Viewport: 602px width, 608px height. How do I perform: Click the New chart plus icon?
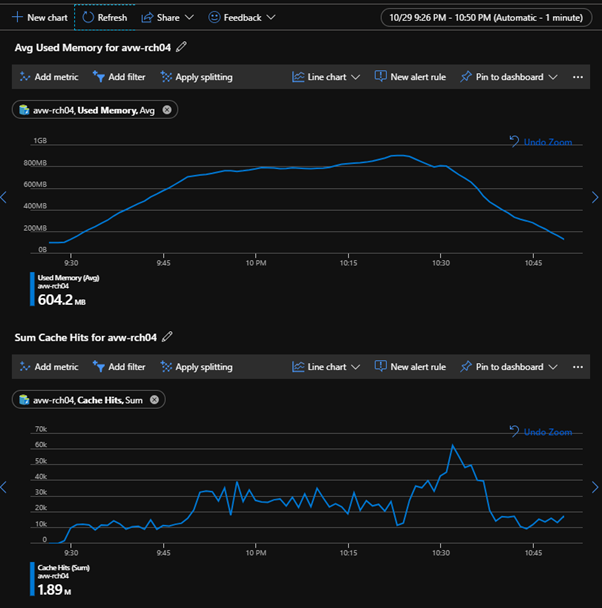coord(17,17)
